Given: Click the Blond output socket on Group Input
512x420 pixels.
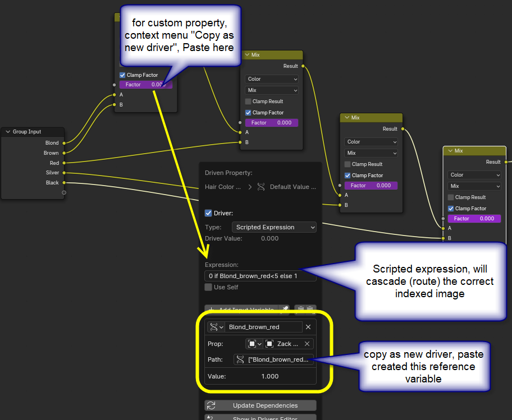Looking at the screenshot, I should point(64,143).
